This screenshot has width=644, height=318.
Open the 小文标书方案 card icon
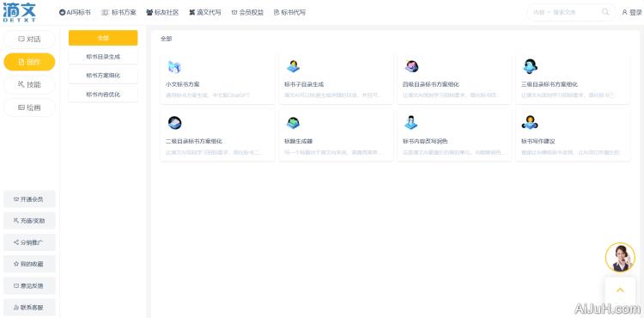174,66
